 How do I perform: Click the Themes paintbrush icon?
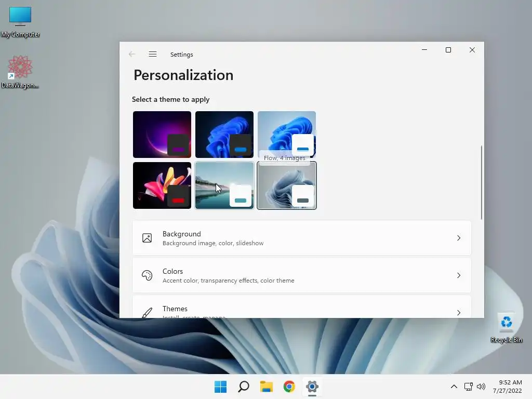147,312
